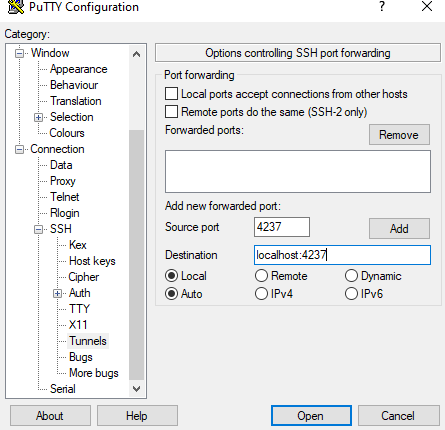The image size is (445, 430).
Task: Click the Help button
Action: [x=137, y=416]
